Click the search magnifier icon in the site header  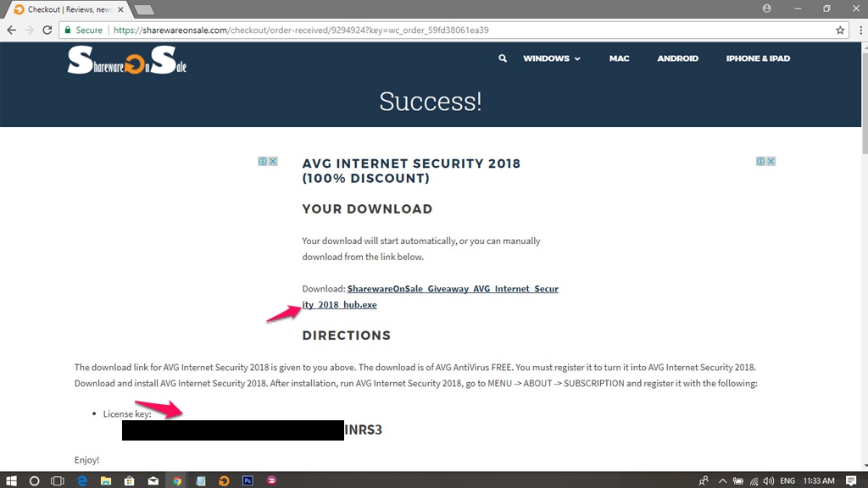pos(502,58)
